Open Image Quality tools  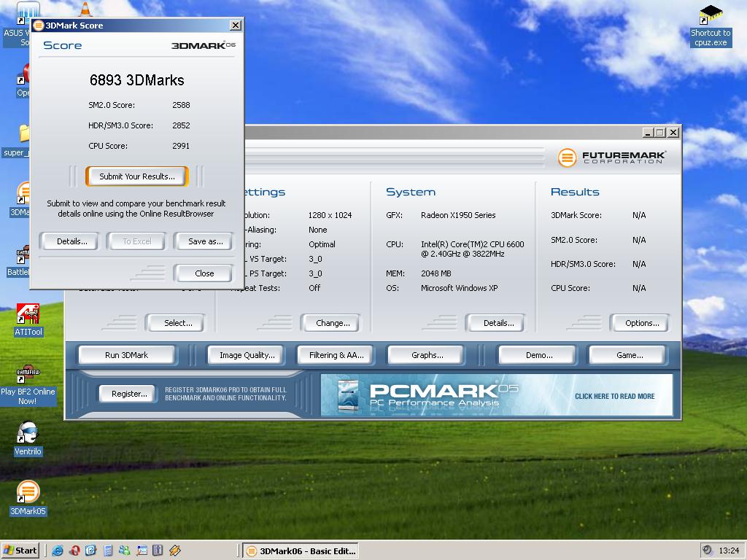pyautogui.click(x=247, y=355)
